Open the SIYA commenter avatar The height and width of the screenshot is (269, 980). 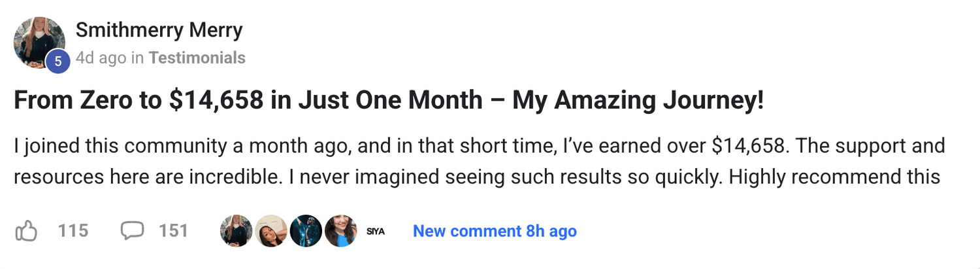[375, 231]
